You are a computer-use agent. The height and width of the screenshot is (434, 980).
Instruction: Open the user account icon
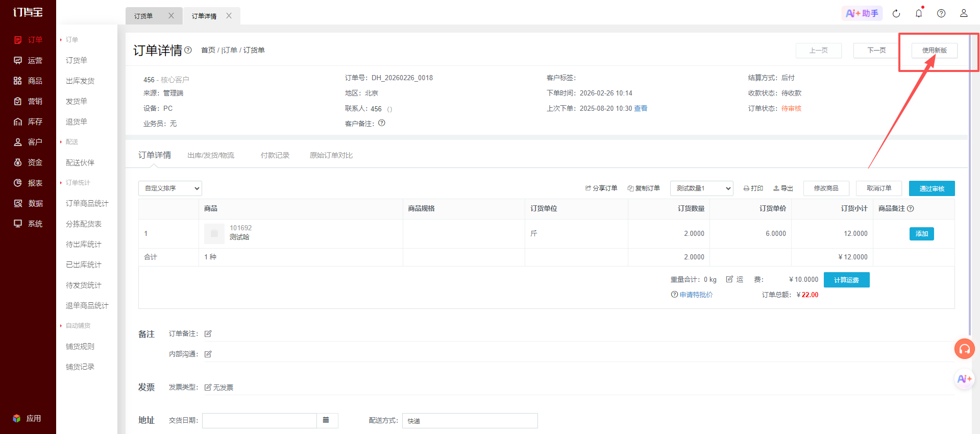click(964, 13)
